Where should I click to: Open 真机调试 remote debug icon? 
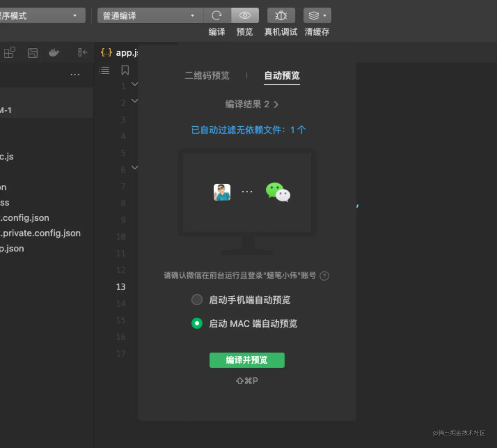tap(281, 15)
